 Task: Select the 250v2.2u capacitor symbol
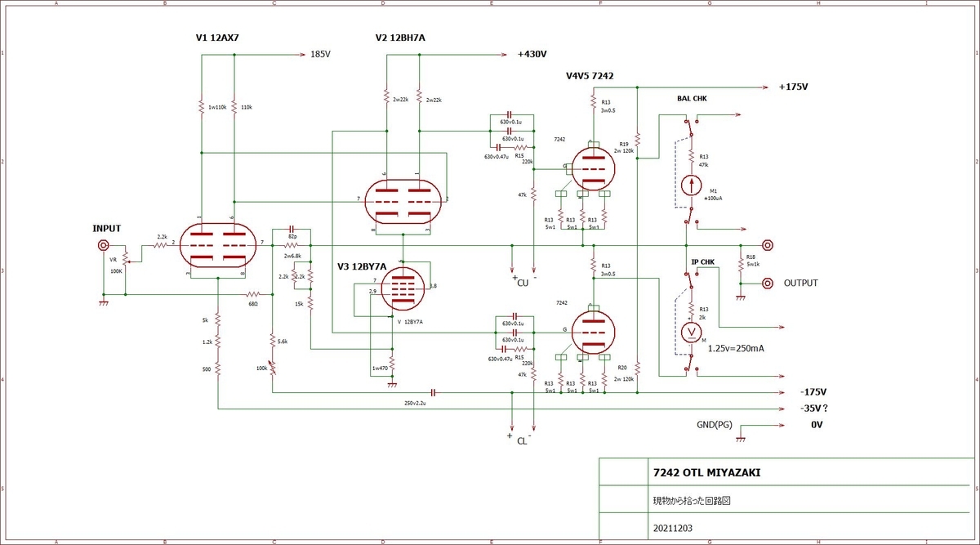tap(434, 393)
